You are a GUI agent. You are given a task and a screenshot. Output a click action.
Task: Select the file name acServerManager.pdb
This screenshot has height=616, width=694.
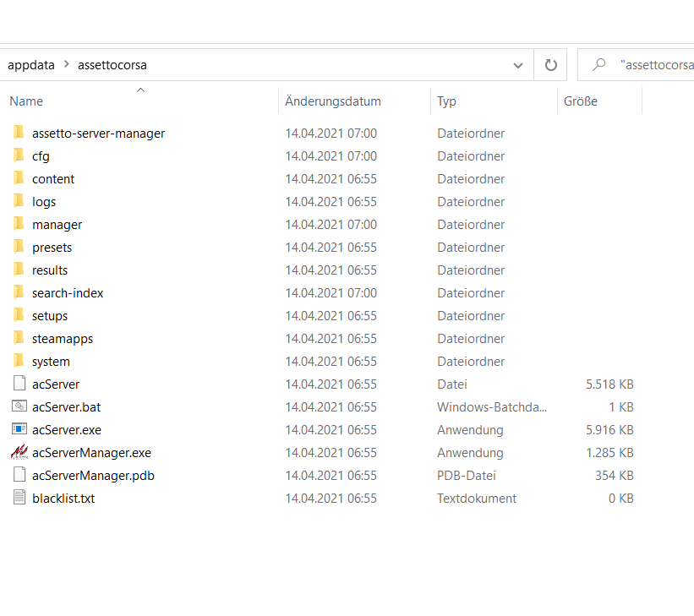[x=93, y=476]
